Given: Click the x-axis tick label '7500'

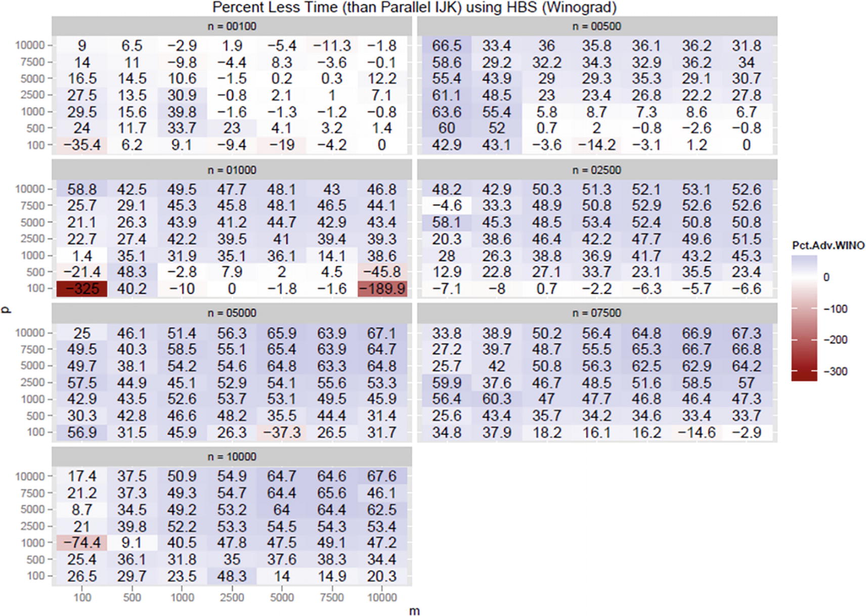Looking at the screenshot, I should [x=332, y=597].
